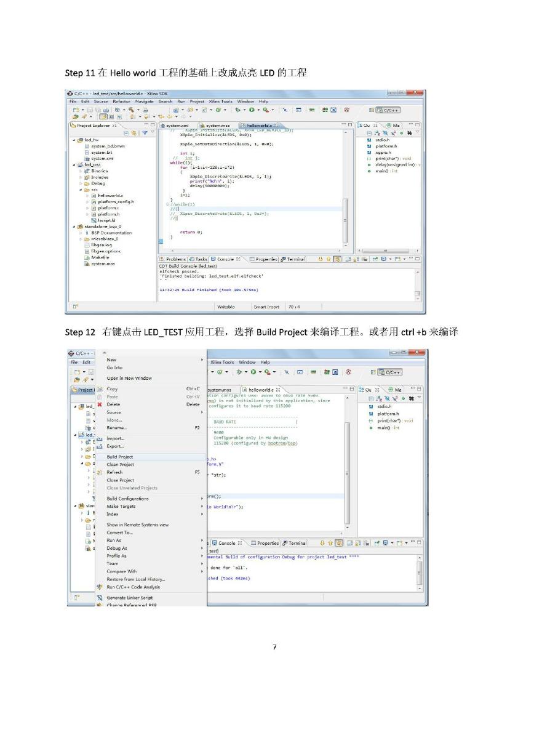Open the Xilinx Tools menu in top window
Viewport: 534px width, 756px height.
click(220, 101)
